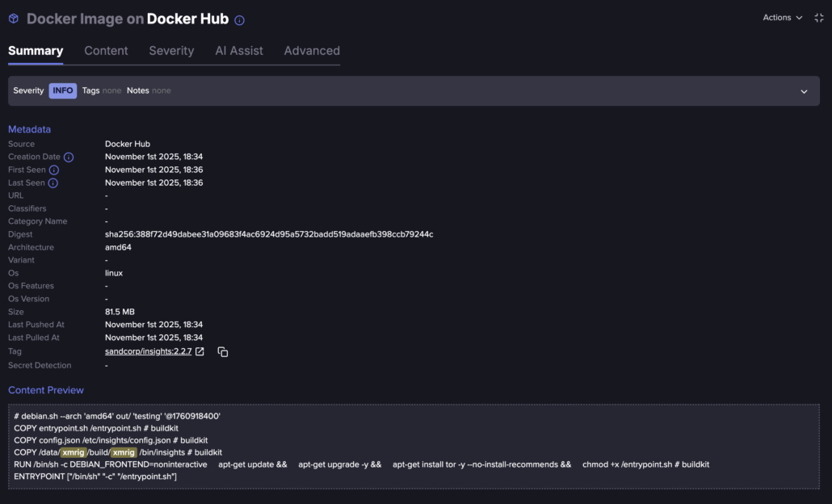Screen dimensions: 832x504
Task: Select the Summary tab
Action: coord(36,51)
